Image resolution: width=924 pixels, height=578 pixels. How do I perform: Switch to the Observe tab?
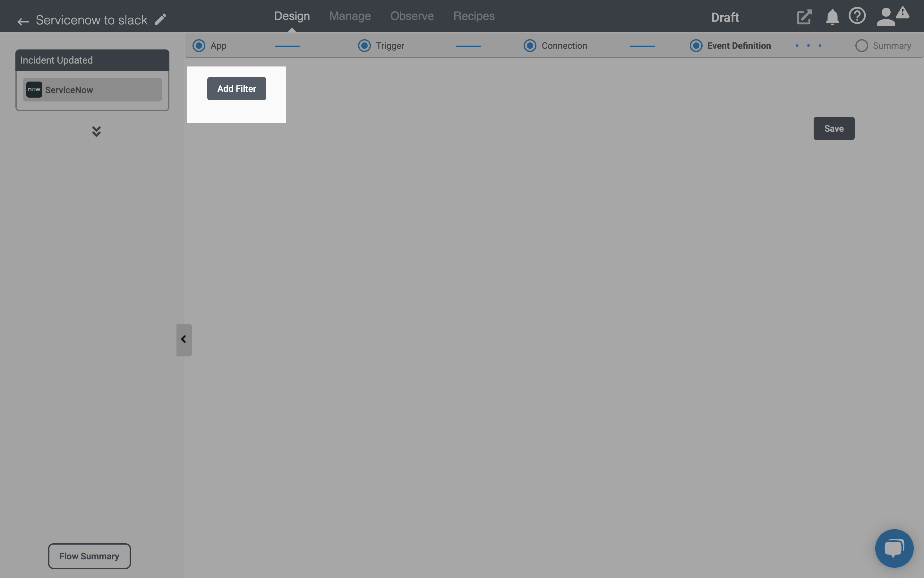[412, 16]
